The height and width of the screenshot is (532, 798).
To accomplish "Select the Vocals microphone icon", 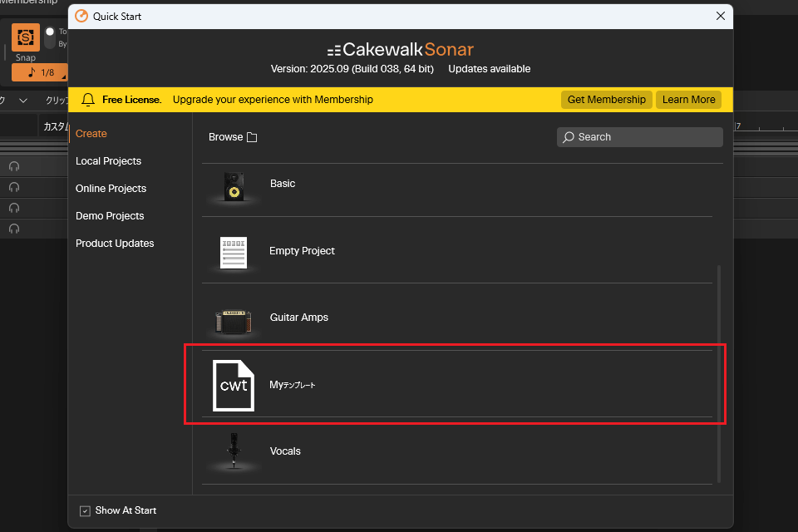I will coord(234,451).
